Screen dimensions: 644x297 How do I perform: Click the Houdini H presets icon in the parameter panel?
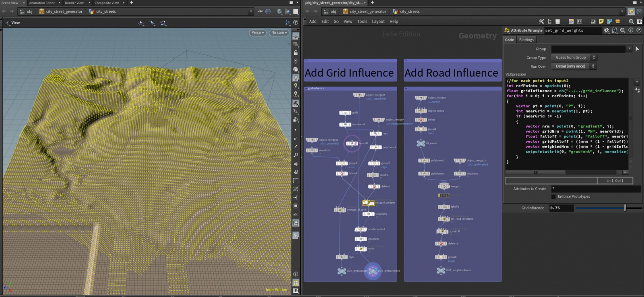click(x=615, y=30)
